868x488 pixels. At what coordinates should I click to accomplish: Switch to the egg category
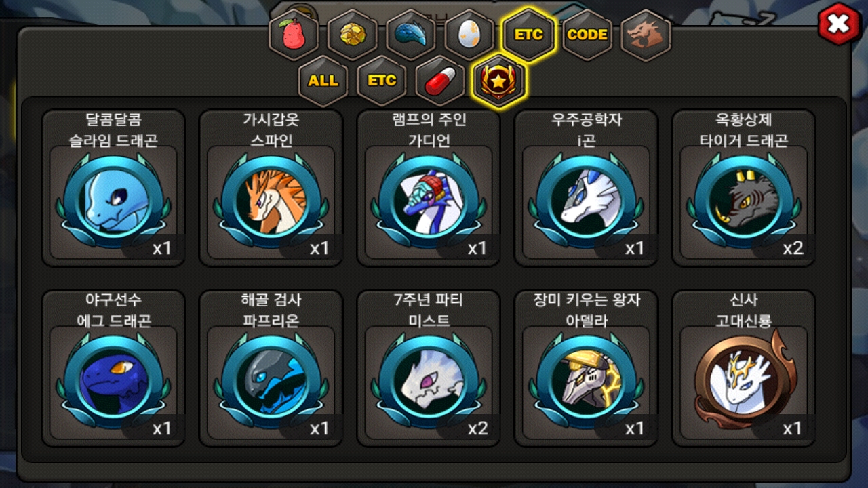[469, 35]
